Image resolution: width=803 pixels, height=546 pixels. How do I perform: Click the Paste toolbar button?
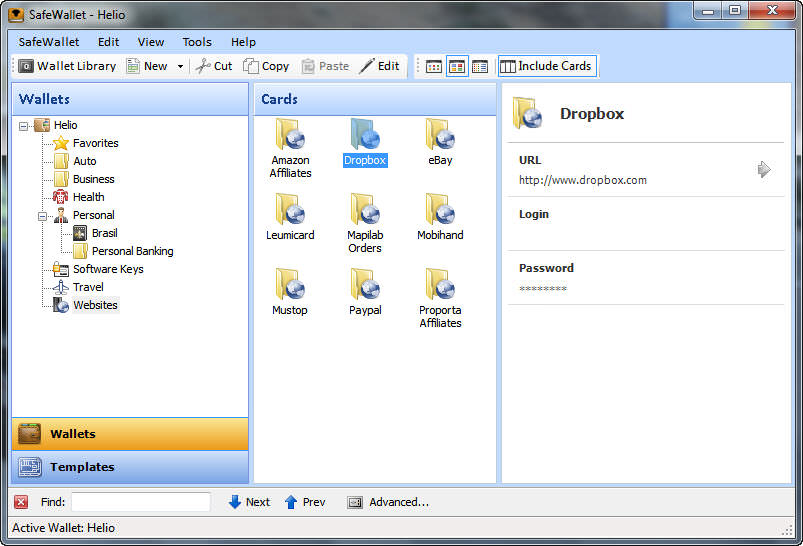point(325,66)
